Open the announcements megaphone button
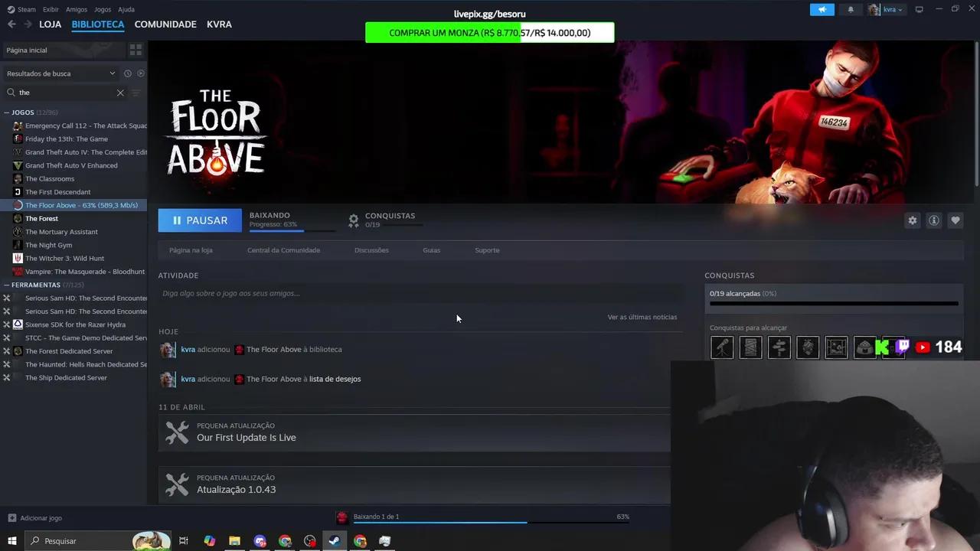 coord(822,9)
